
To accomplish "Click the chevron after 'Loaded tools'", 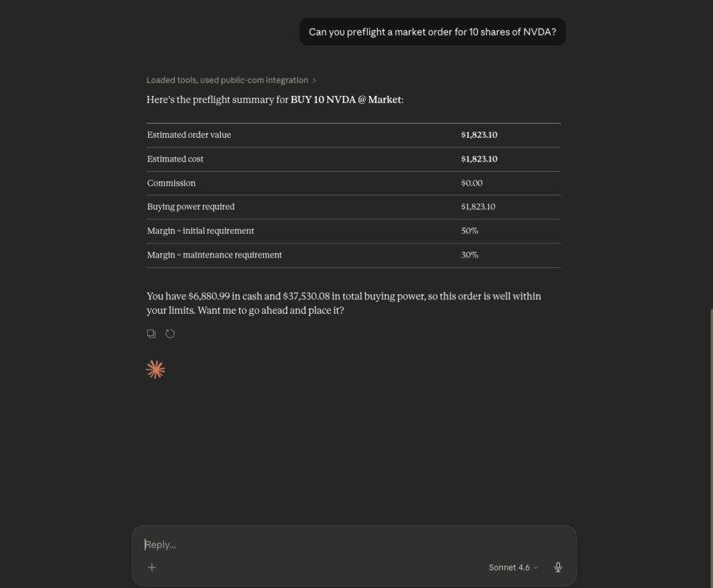I will click(314, 80).
